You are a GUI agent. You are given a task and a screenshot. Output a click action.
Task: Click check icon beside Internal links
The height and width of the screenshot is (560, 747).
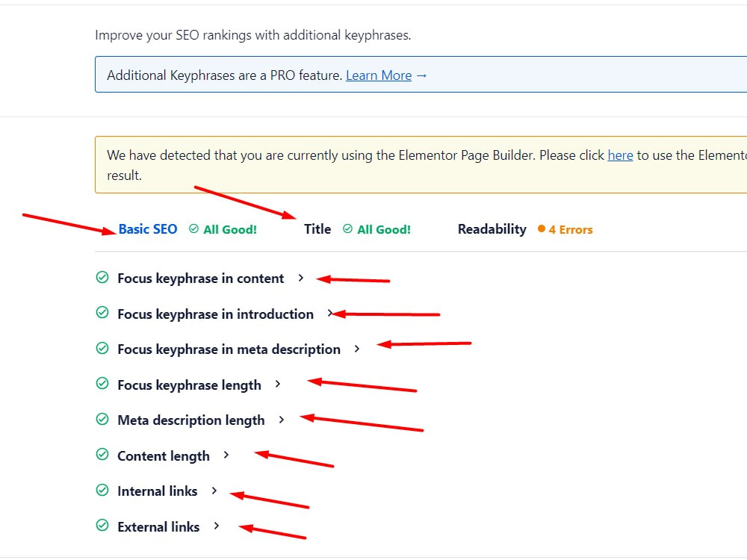(102, 490)
